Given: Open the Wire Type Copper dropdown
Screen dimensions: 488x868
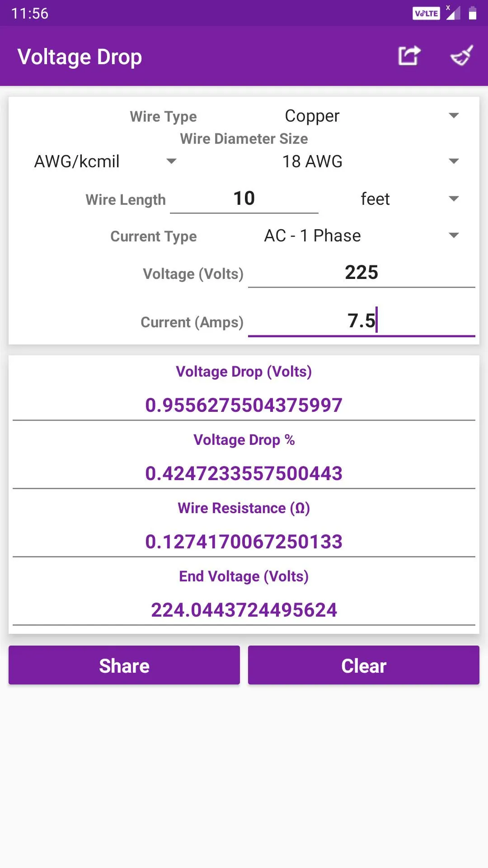Looking at the screenshot, I should point(371,116).
